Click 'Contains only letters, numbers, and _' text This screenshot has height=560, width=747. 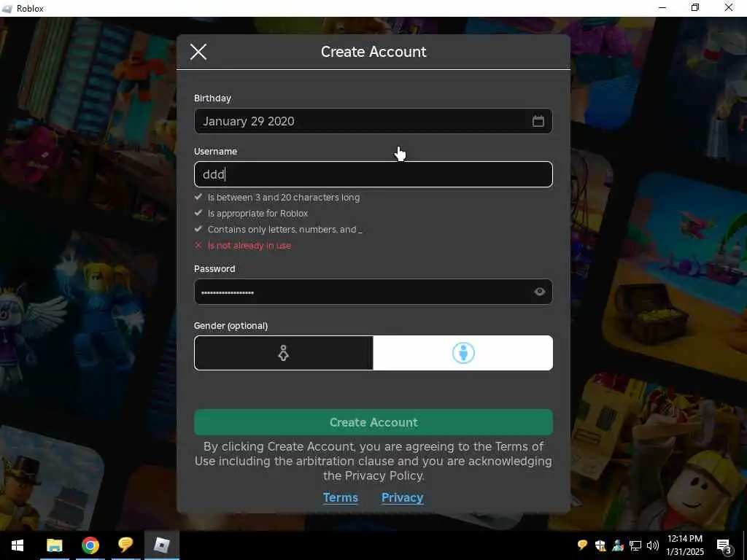[285, 230]
